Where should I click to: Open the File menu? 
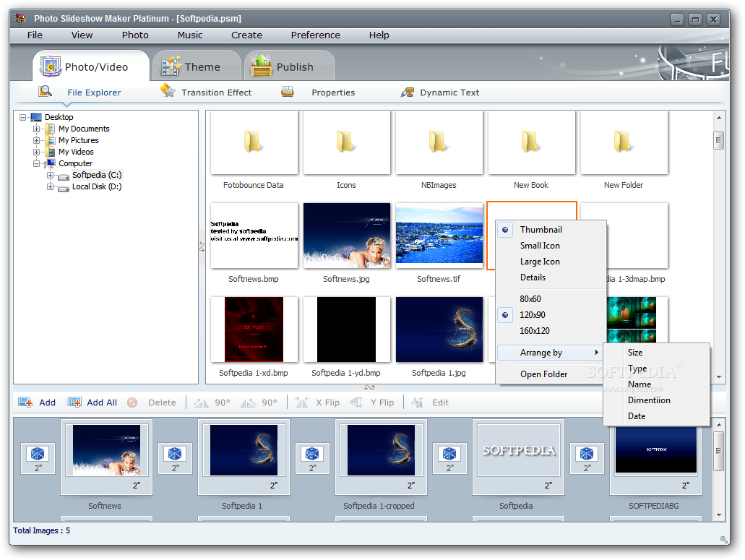point(35,35)
